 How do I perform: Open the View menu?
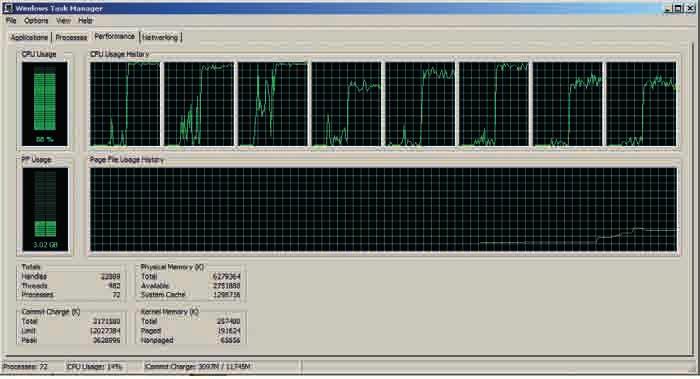point(63,21)
